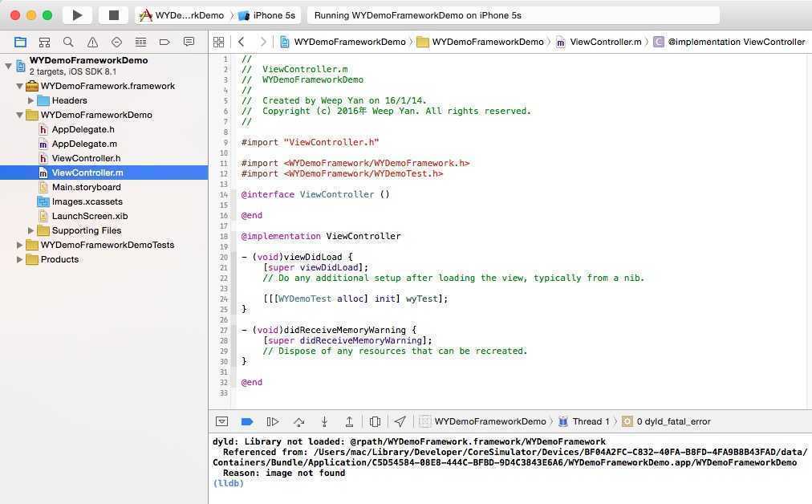The width and height of the screenshot is (812, 504).
Task: Click 'Reason: image not found' in console
Action: [284, 473]
